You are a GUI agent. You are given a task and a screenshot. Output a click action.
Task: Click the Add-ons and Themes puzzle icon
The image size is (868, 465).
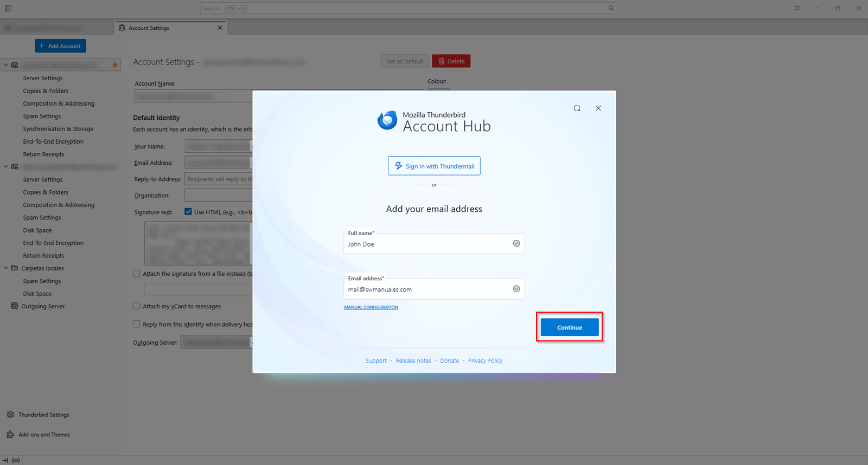tap(10, 435)
